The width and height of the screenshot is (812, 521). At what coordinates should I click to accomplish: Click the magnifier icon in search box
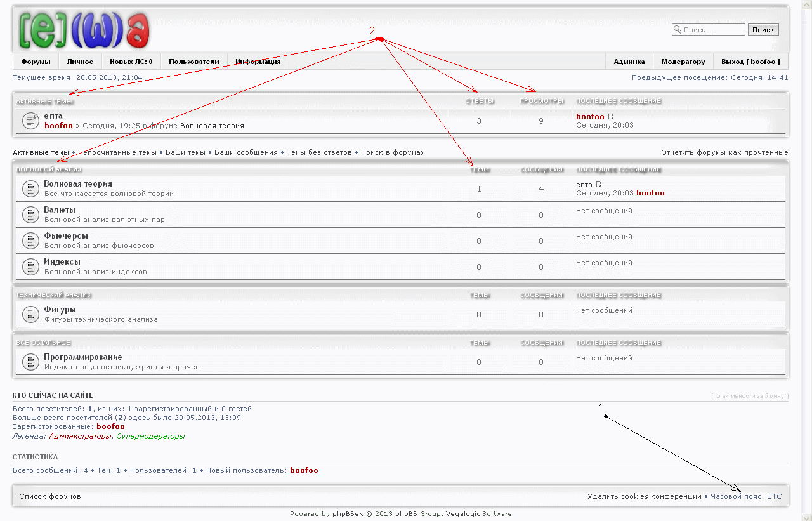click(677, 30)
